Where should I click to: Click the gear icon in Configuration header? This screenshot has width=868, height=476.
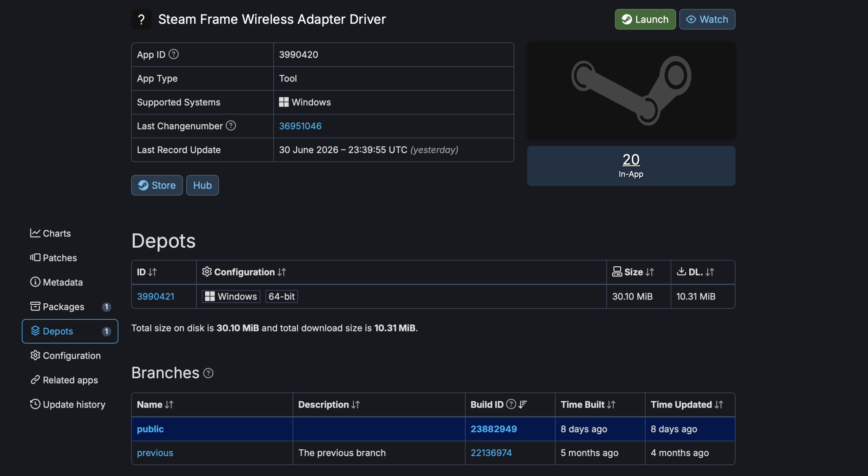tap(207, 271)
